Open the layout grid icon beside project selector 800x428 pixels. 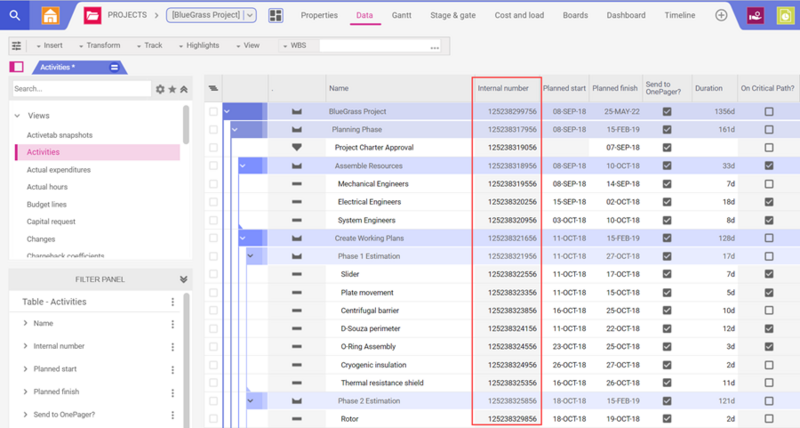point(276,15)
